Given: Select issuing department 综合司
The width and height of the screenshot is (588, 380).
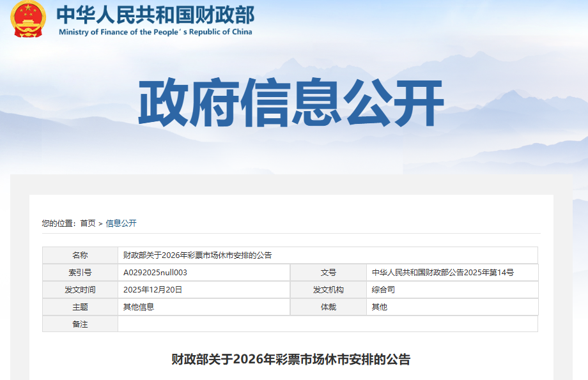Looking at the screenshot, I should [383, 289].
